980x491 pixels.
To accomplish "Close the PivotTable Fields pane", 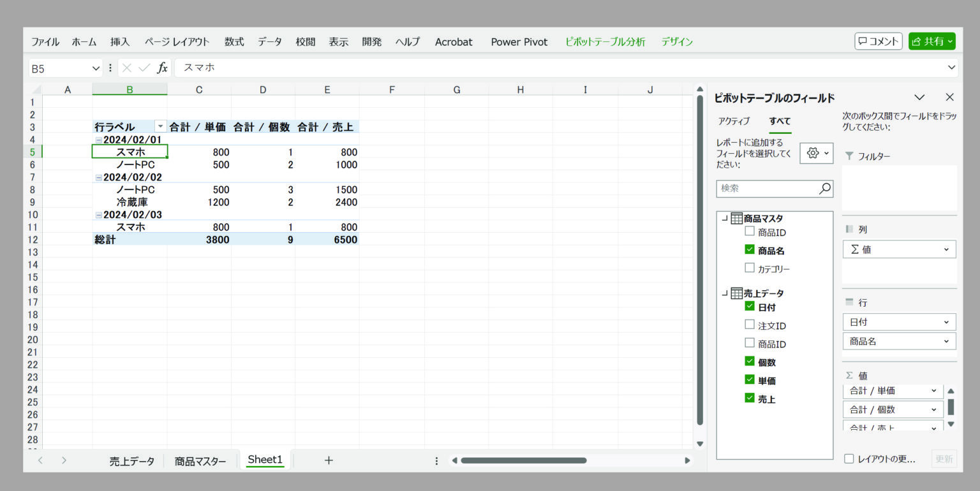I will [949, 97].
